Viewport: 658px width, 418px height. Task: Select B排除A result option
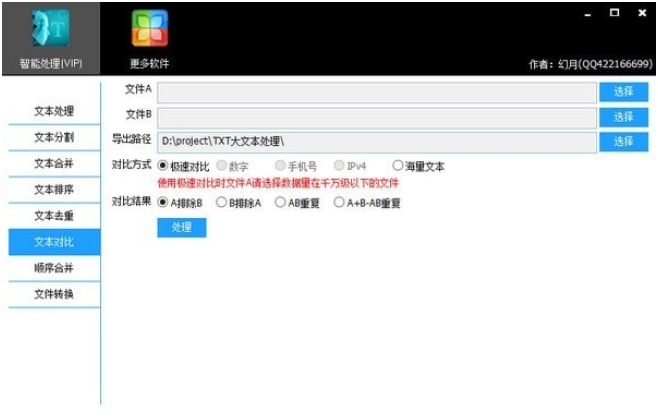[x=221, y=202]
